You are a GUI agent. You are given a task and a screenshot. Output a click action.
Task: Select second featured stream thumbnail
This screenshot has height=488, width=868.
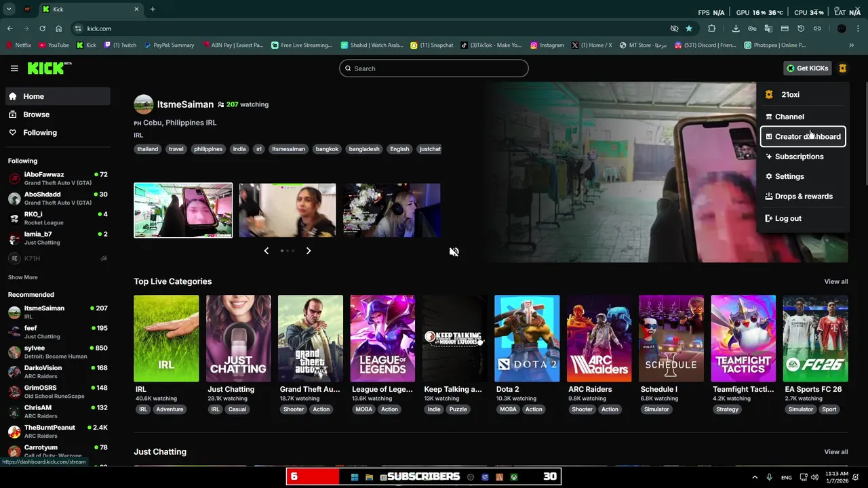click(287, 210)
